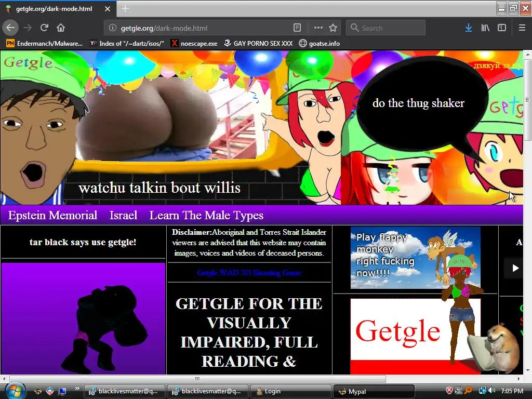
Task: Click the Mypal quick launch icon
Action: tap(37, 391)
